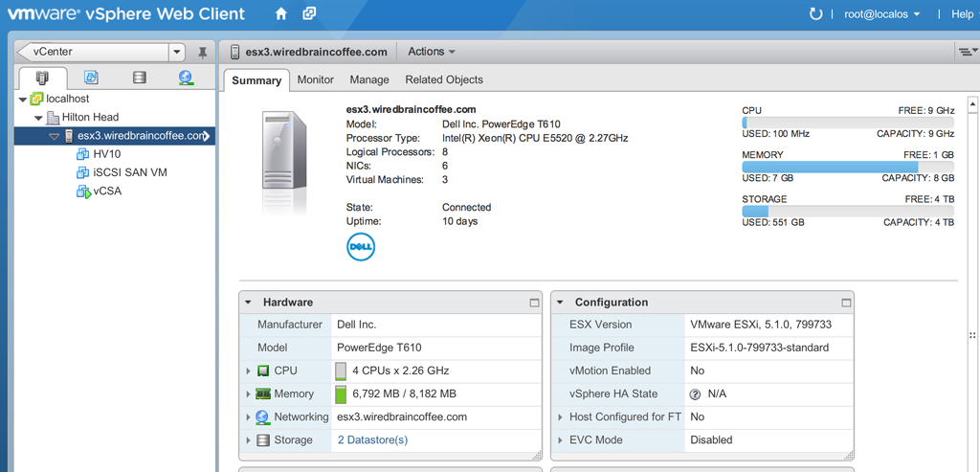Click the CPU usage bar

coord(848,123)
